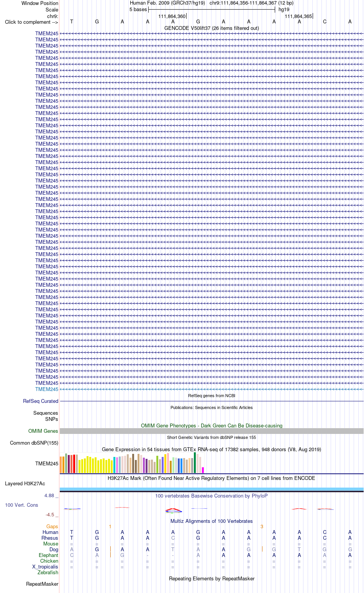This screenshot has height=593, width=364.
Task: Open 'Multiz Alignments of 100 Vertebrates' title
Action: [x=212, y=521]
